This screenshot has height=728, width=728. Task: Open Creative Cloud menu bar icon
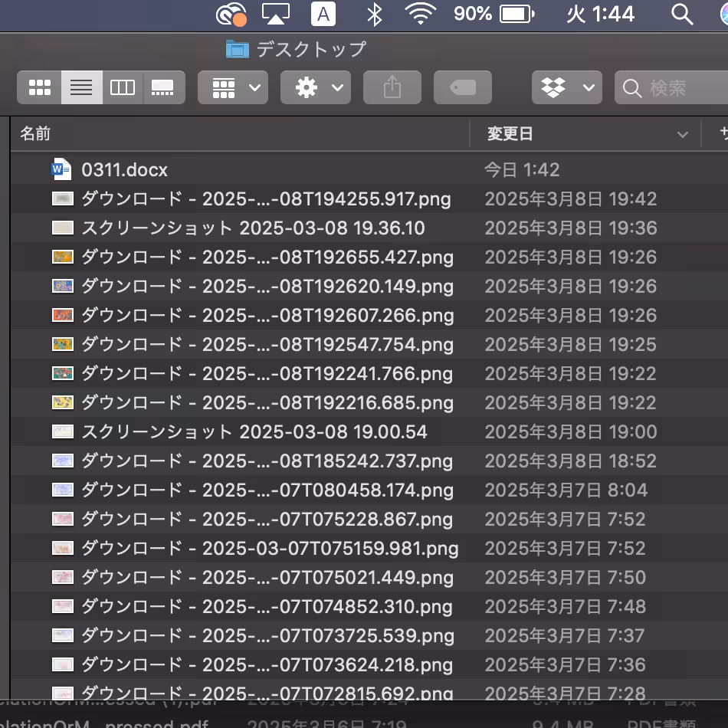(231, 14)
